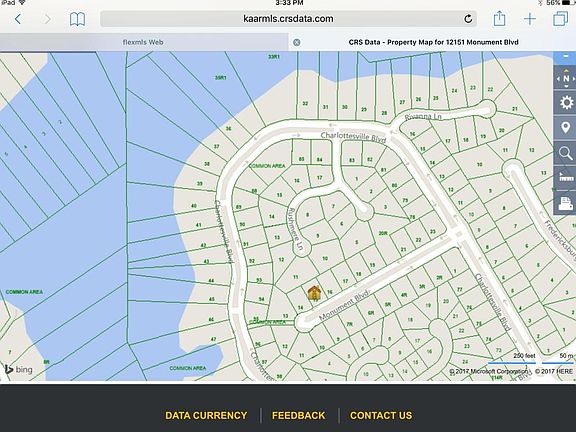
Task: Choose the ruler measure tool
Action: (x=566, y=178)
